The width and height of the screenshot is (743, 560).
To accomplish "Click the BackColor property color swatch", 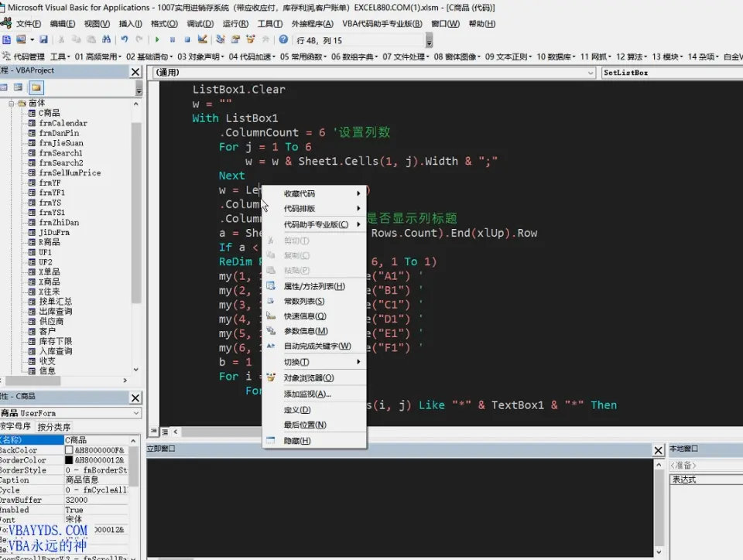I will click(x=69, y=450).
